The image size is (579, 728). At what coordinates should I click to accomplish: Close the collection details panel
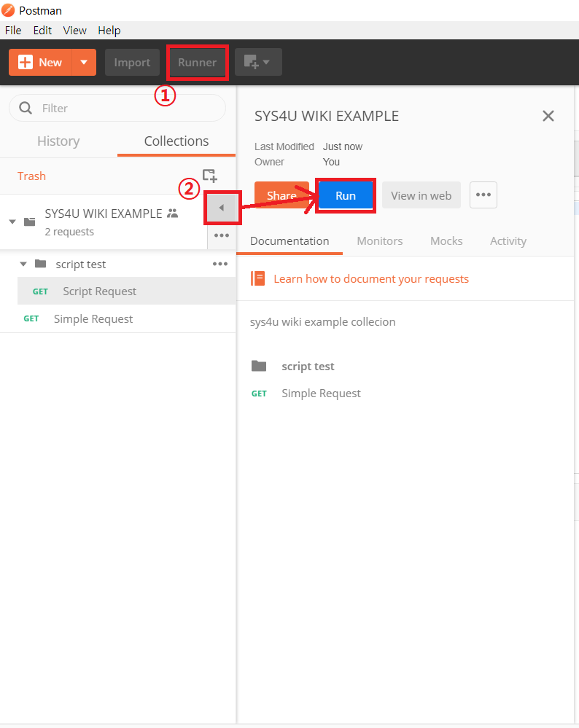pyautogui.click(x=548, y=116)
